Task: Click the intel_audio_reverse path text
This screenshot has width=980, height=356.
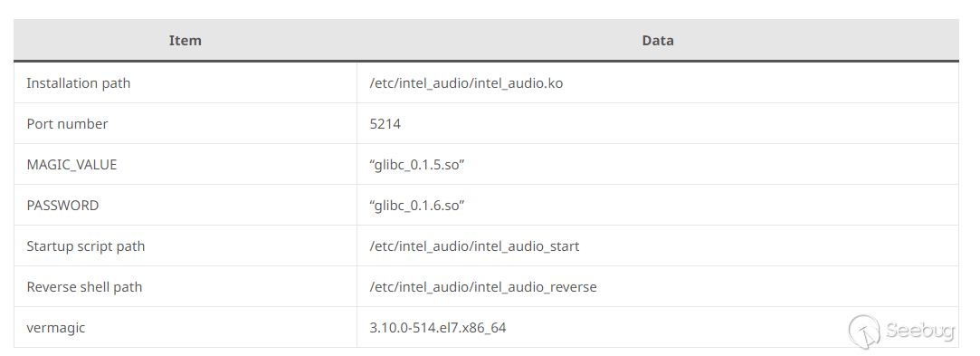Action: click(483, 287)
